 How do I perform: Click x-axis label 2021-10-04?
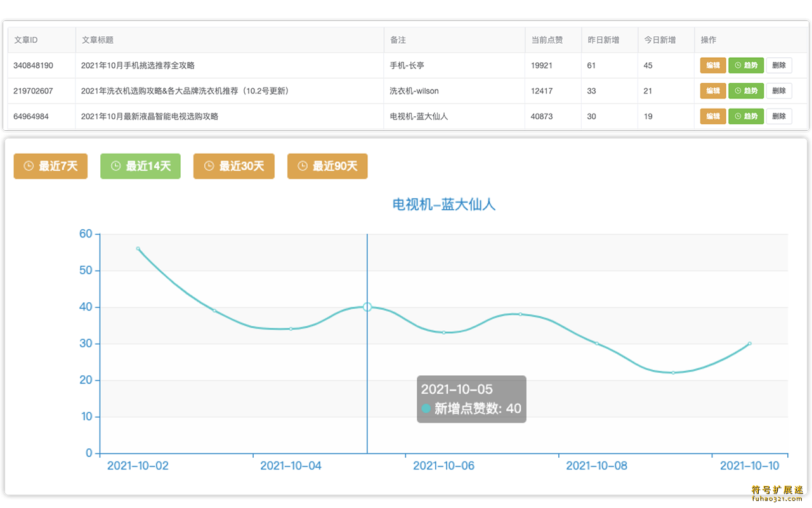coord(291,465)
